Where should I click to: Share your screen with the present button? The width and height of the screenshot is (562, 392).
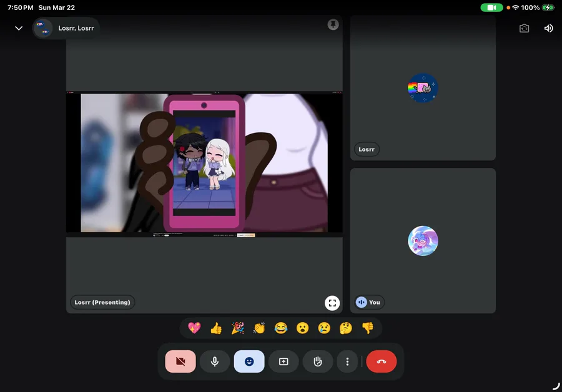[283, 361]
